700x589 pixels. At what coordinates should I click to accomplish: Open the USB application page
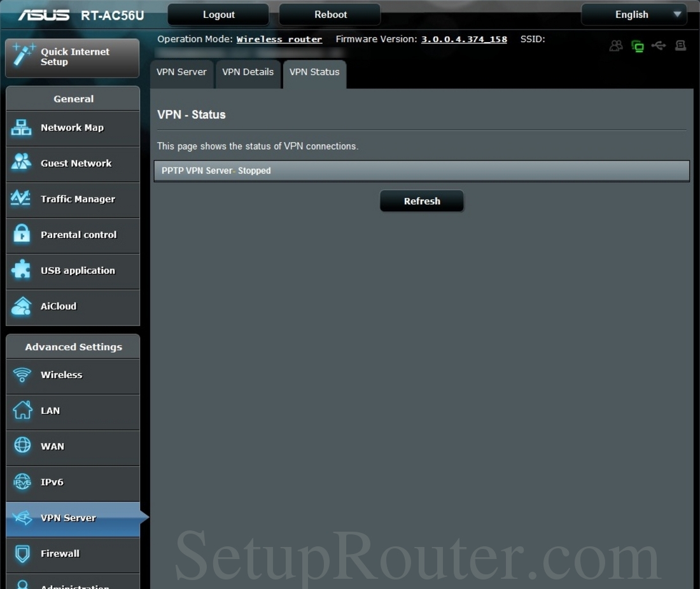73,271
